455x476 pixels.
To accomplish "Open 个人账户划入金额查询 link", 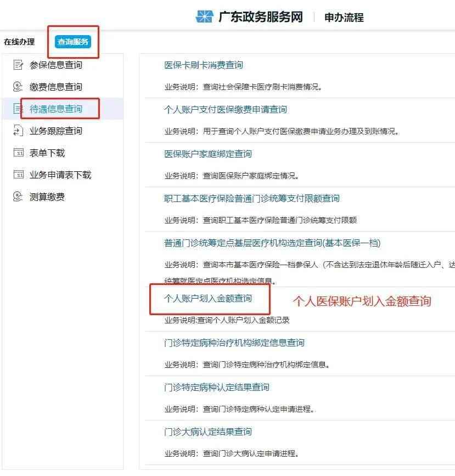I will 208,299.
